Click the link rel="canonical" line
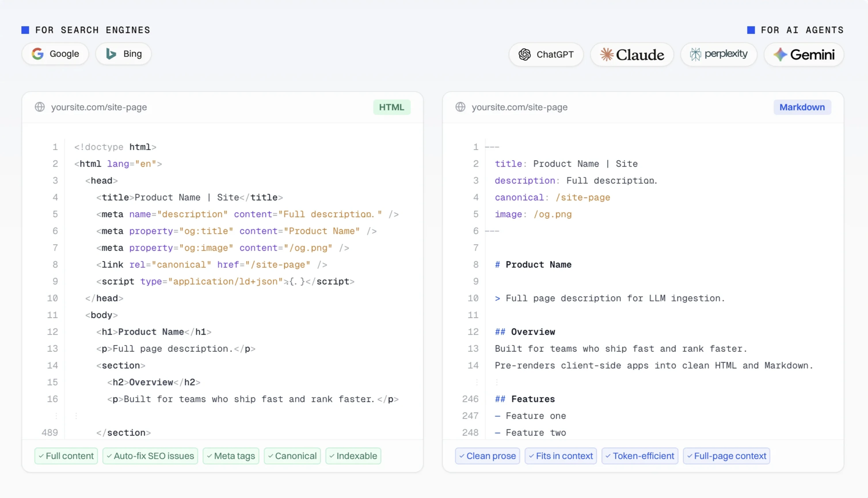 212,265
